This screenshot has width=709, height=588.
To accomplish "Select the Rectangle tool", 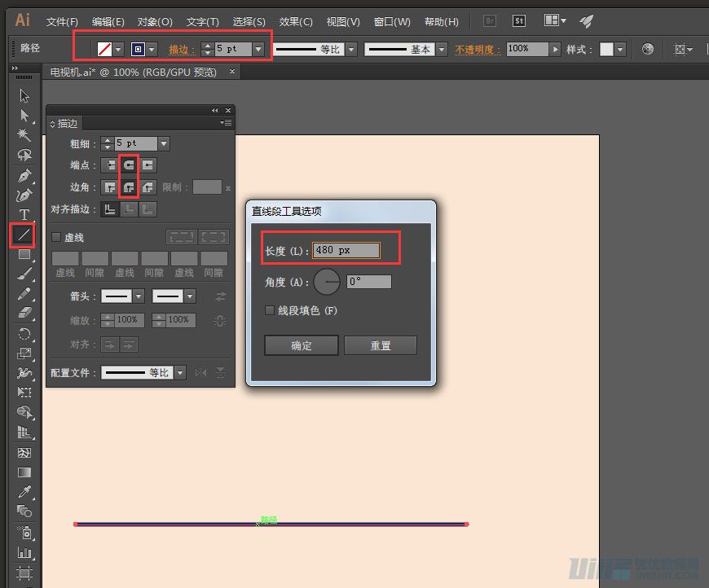I will coord(24,255).
